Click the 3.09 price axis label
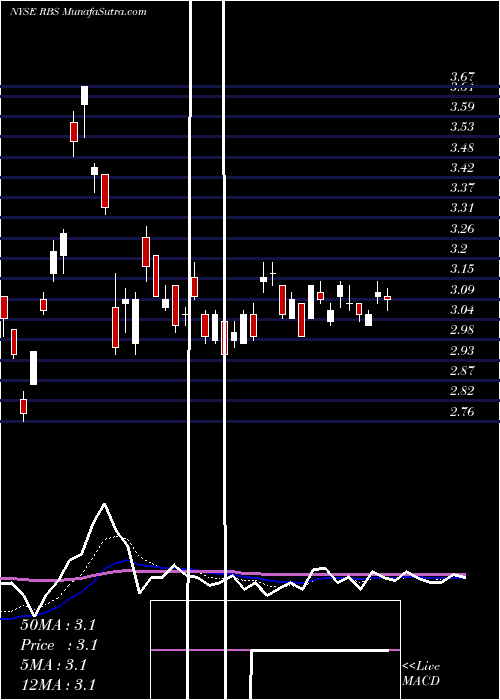The image size is (500, 700). (x=462, y=290)
